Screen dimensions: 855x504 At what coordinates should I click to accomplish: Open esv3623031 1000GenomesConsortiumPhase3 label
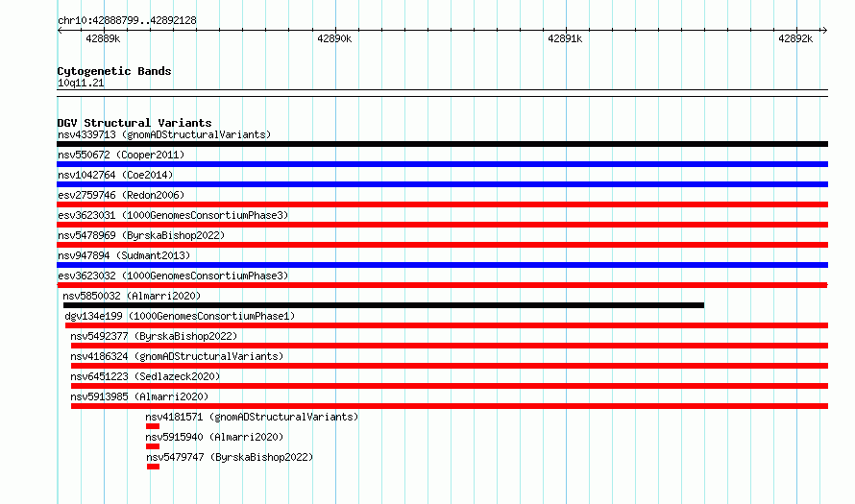tap(173, 215)
